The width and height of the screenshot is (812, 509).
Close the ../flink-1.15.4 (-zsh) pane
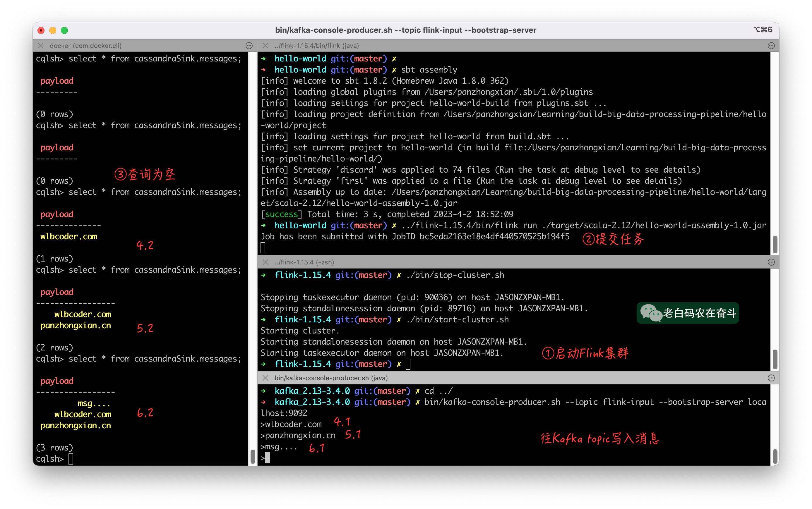[x=265, y=262]
